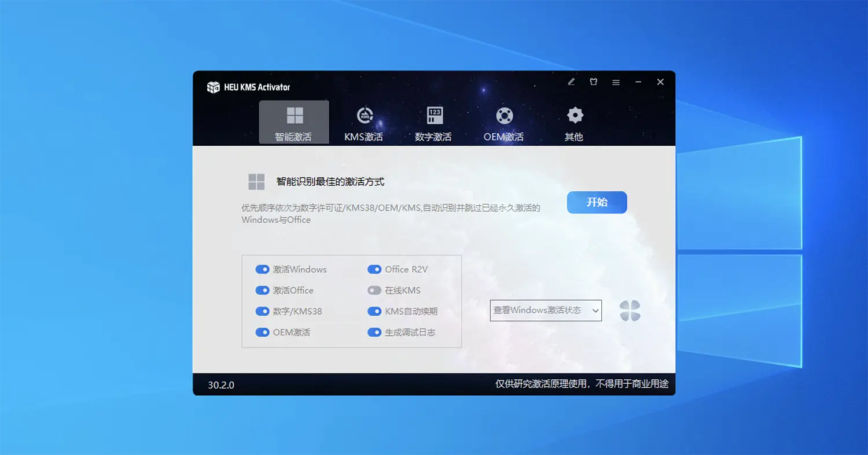
Task: Click the 其他 gear icon
Action: pyautogui.click(x=573, y=115)
